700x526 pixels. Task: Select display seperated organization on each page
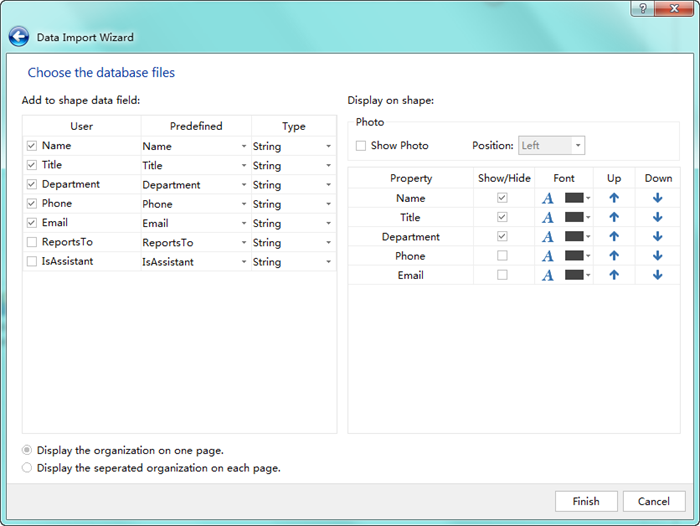pyautogui.click(x=27, y=467)
